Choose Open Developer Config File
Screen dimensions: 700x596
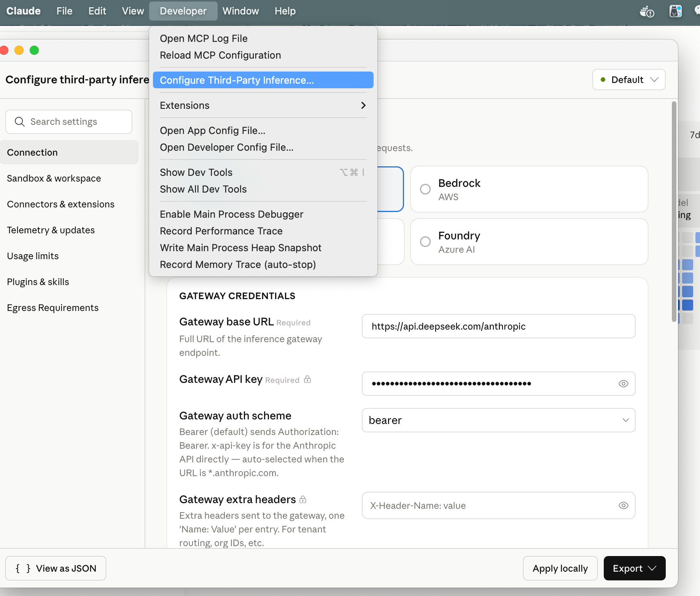pos(263,147)
